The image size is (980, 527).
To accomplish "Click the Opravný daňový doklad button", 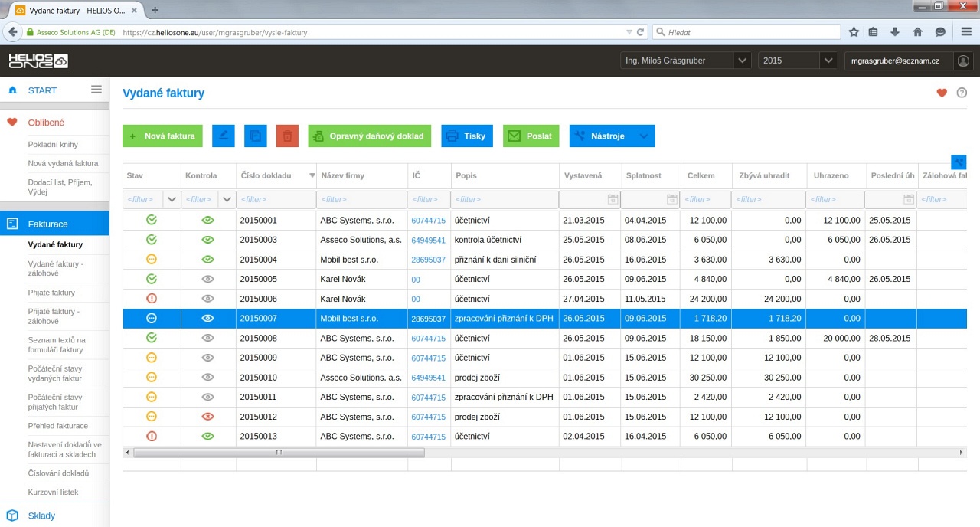I will 370,136.
